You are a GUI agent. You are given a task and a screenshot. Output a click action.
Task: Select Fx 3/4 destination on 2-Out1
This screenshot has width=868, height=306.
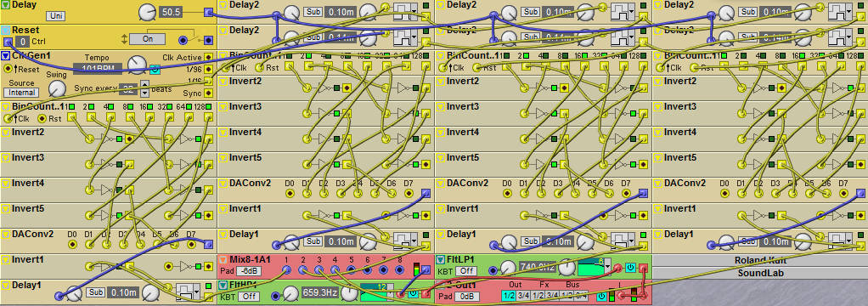[x=551, y=296]
